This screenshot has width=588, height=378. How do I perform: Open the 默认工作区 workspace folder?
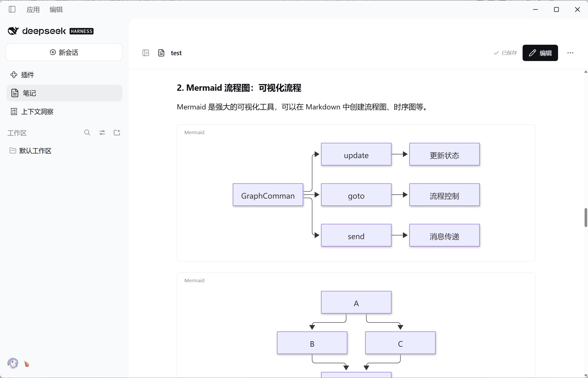coord(64,151)
